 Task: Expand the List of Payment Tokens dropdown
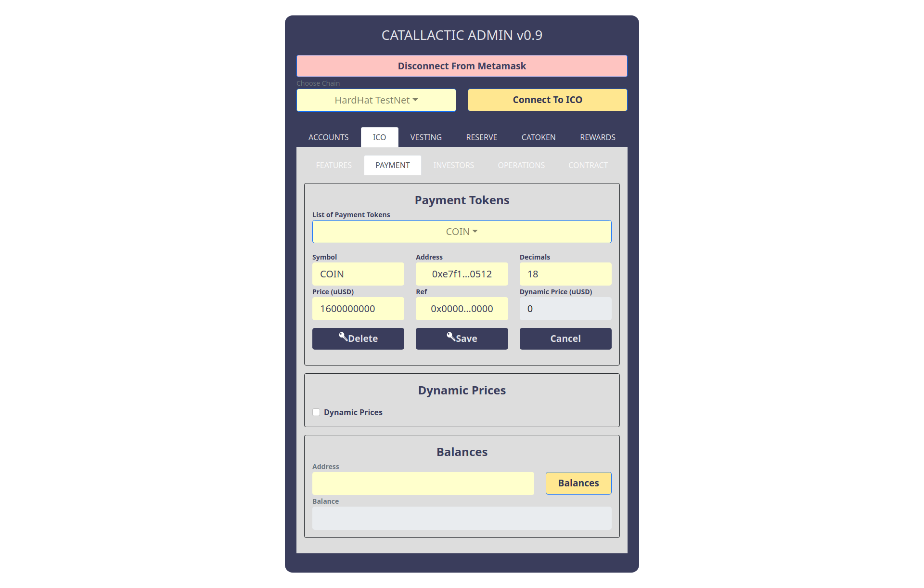462,231
